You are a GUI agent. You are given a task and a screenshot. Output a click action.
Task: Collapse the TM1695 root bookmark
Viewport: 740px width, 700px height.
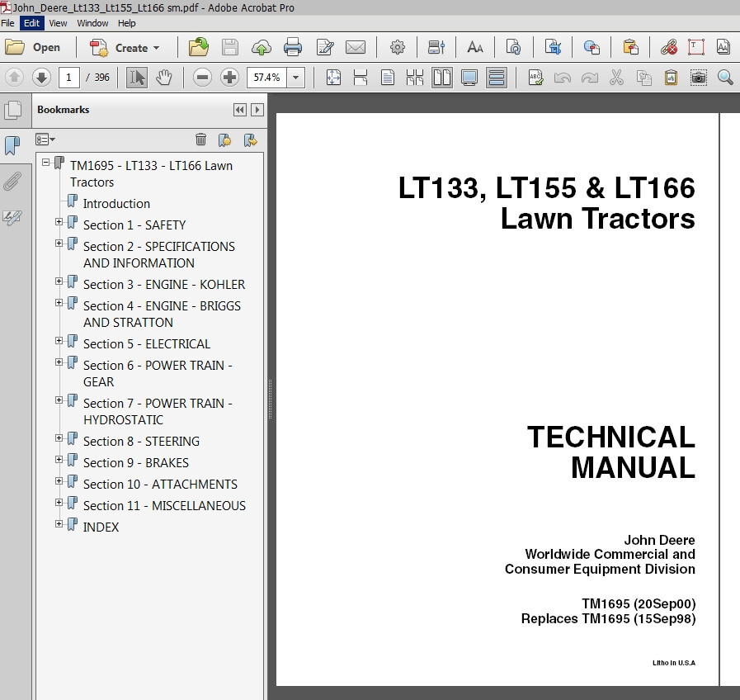(45, 163)
